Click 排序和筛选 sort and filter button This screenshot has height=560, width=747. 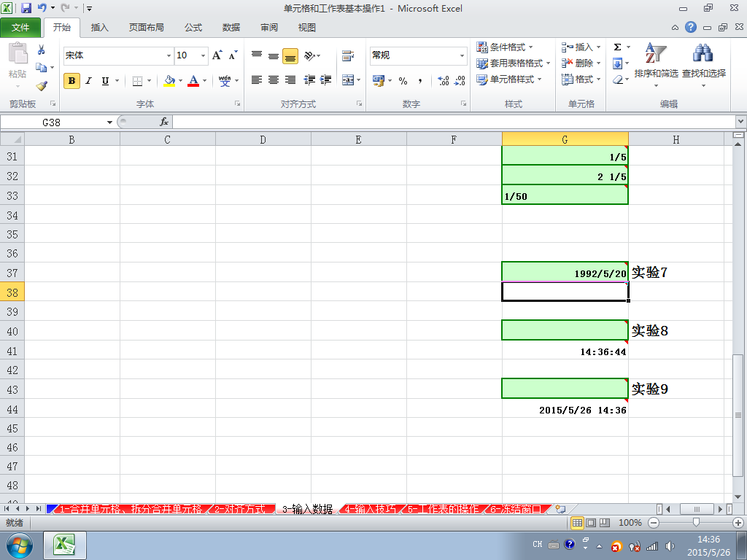[656, 65]
